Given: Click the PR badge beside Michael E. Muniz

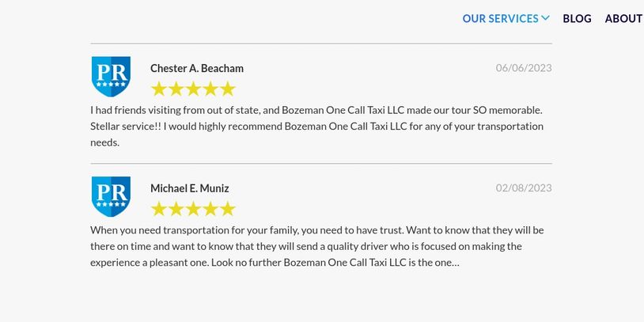Looking at the screenshot, I should point(111,197).
